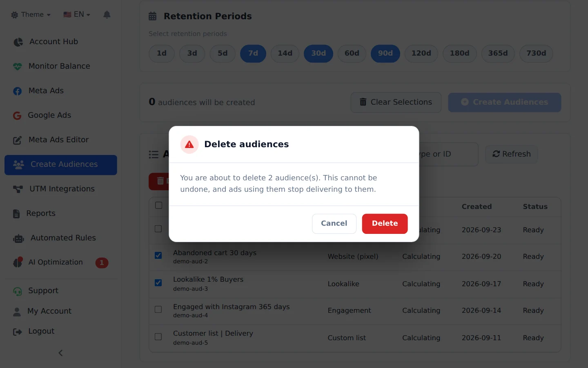588x368 pixels.
Task: Click the Reports document icon
Action: (16, 213)
